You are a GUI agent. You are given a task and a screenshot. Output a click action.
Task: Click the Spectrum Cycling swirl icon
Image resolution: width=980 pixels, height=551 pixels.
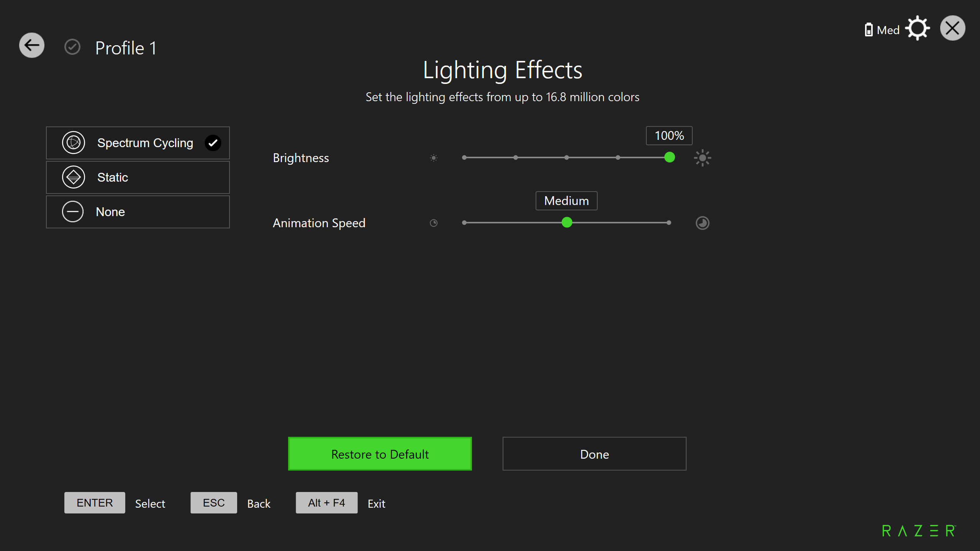[73, 143]
